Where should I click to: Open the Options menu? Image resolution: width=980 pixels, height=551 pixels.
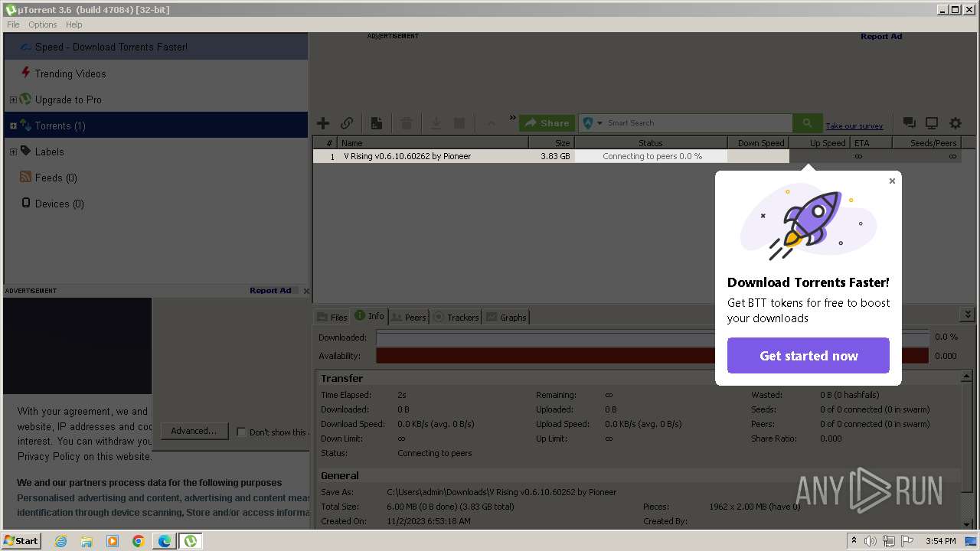click(43, 24)
